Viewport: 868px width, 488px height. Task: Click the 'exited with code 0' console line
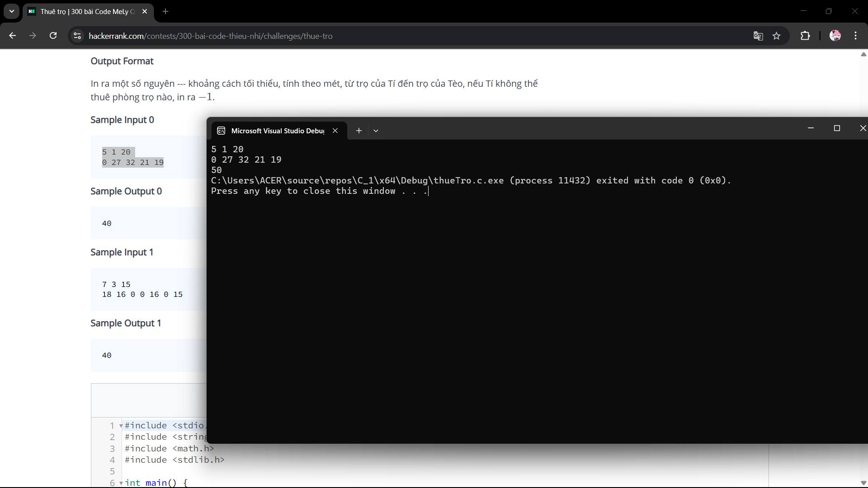coord(471,181)
